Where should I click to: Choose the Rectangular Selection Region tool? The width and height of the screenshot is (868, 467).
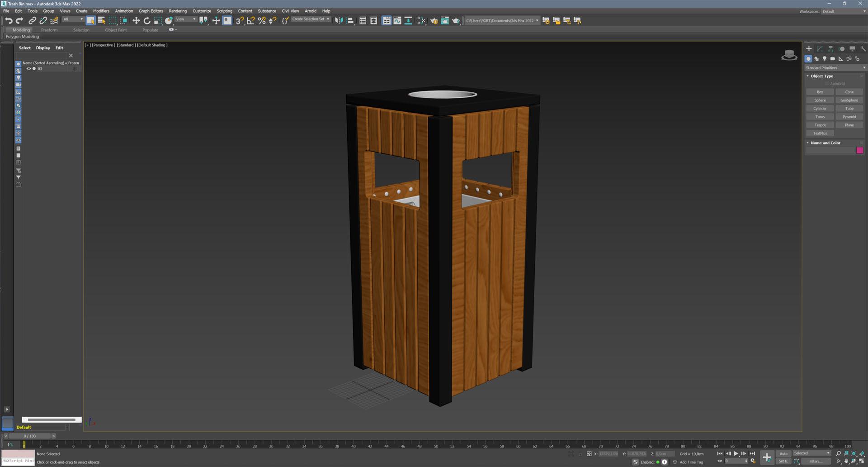tap(113, 20)
